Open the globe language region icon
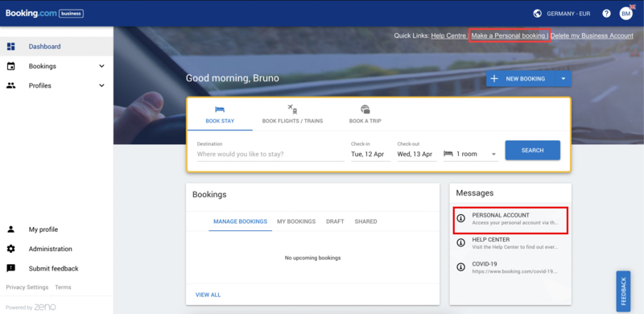 click(x=537, y=14)
